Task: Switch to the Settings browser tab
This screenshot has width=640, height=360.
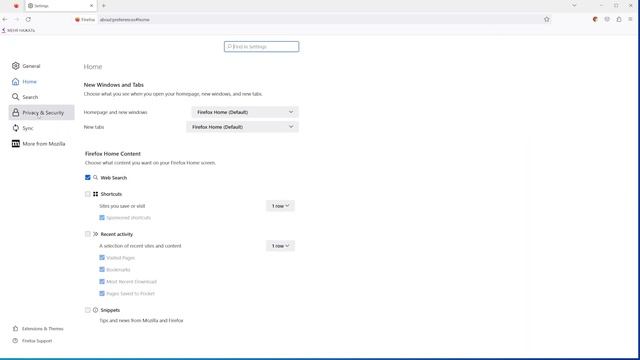Action: click(x=60, y=6)
